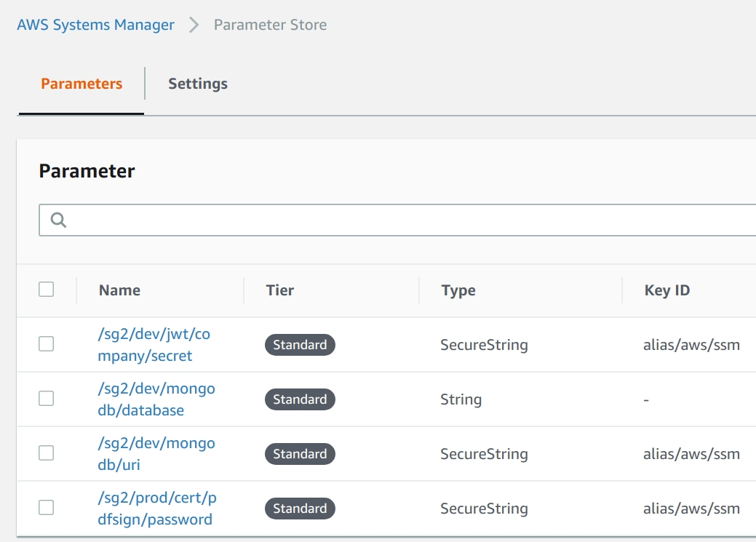The height and width of the screenshot is (542, 756).
Task: Click the Key ID column header
Action: click(x=667, y=290)
